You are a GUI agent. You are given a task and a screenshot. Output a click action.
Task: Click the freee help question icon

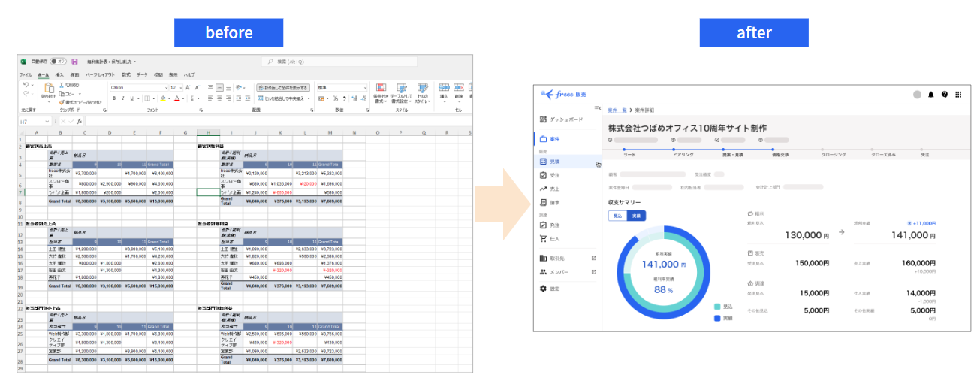point(945,95)
